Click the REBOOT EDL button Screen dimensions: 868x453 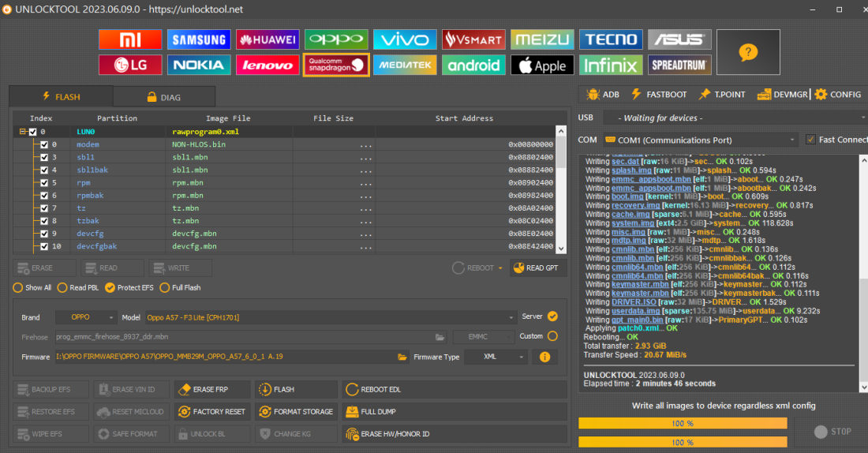click(x=455, y=389)
